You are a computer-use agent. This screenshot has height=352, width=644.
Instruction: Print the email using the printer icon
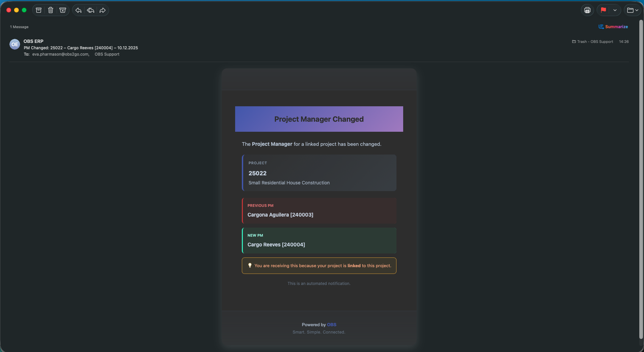587,10
